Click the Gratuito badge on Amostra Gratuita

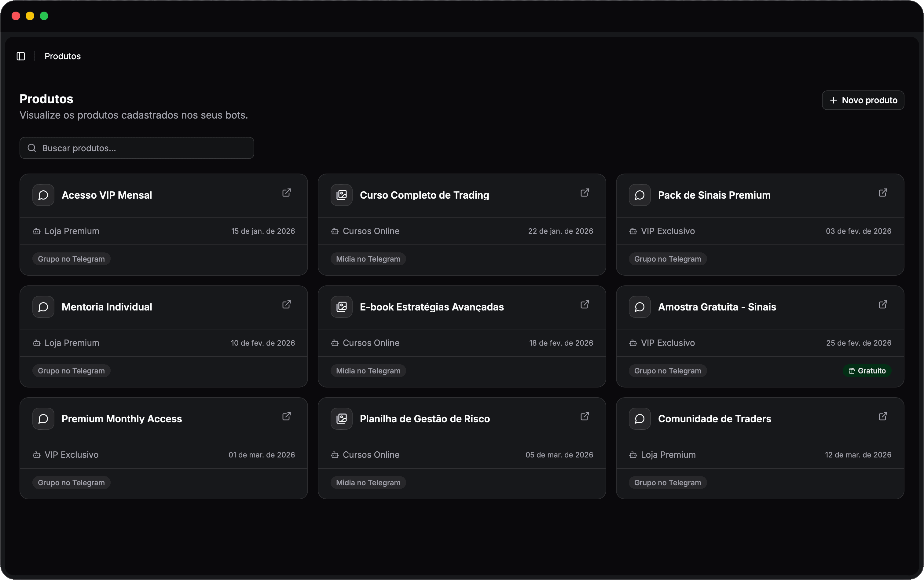[867, 371]
